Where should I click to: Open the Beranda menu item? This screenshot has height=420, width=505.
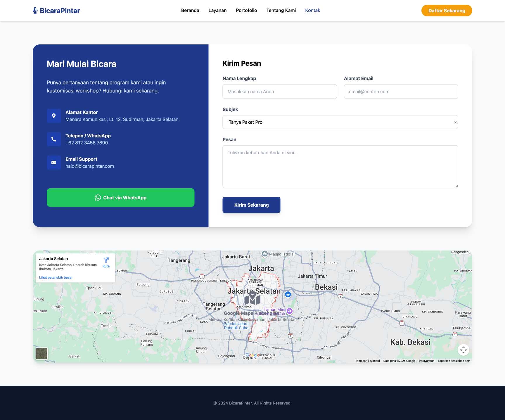click(190, 11)
